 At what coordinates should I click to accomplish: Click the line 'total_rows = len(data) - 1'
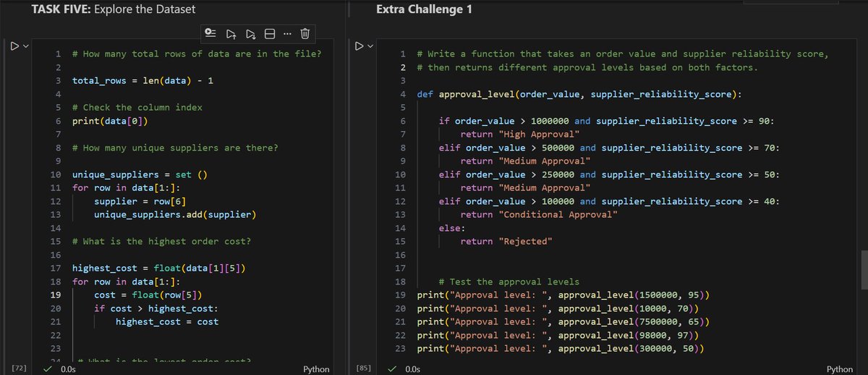coord(142,81)
